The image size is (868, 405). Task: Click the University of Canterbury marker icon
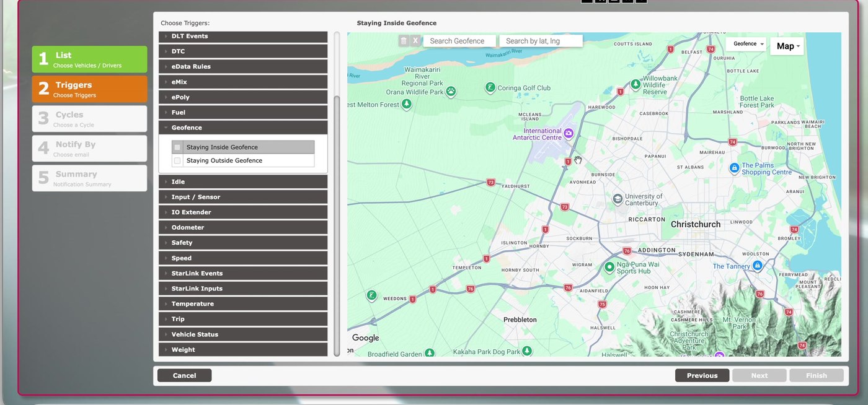[x=618, y=199]
